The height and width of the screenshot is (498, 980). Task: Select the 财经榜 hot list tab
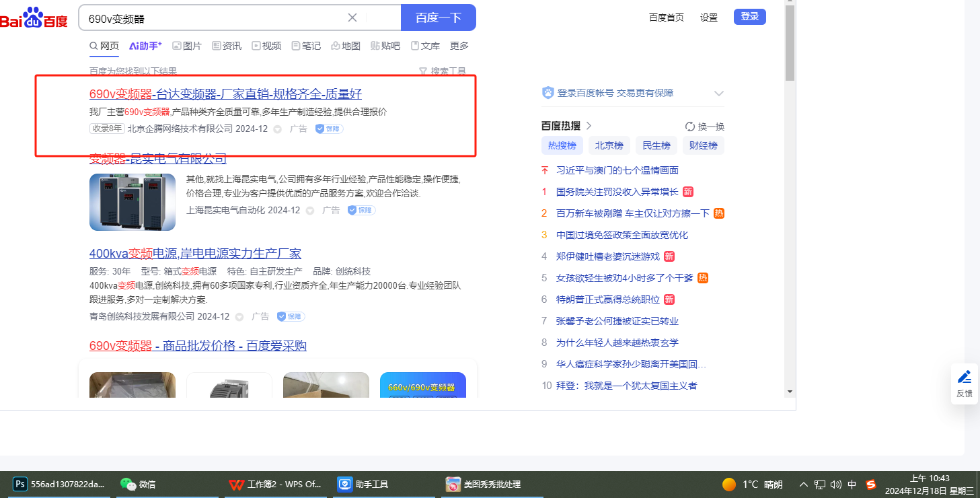pyautogui.click(x=704, y=145)
